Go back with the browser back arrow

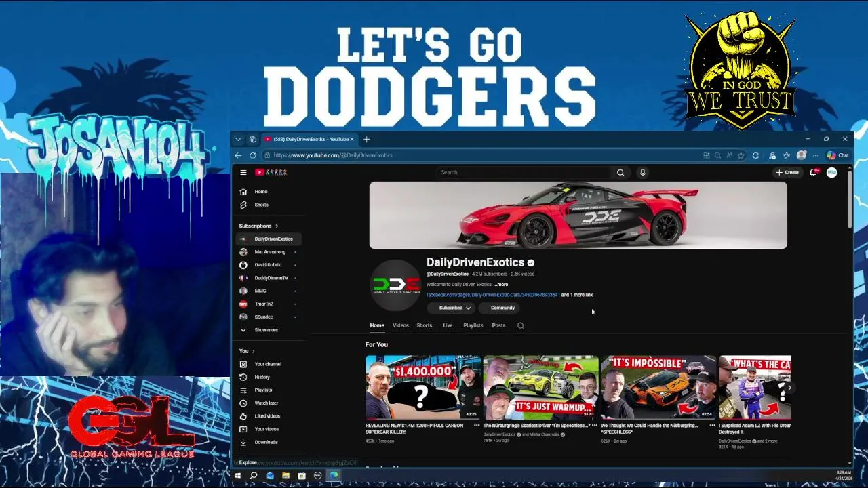pos(238,155)
